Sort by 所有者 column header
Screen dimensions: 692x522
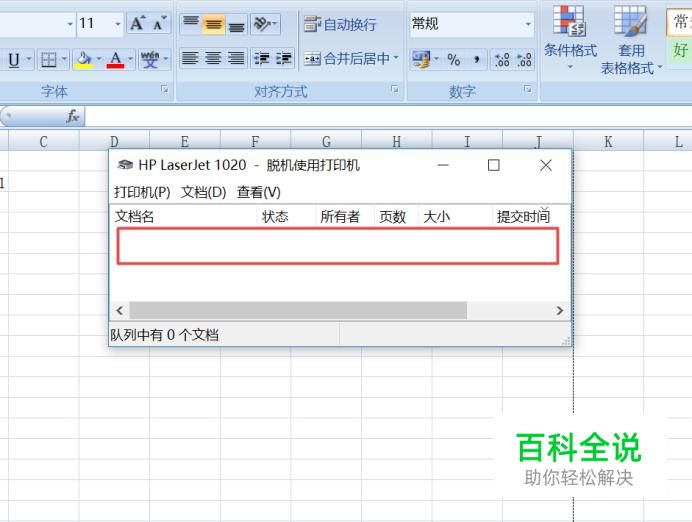coord(345,217)
